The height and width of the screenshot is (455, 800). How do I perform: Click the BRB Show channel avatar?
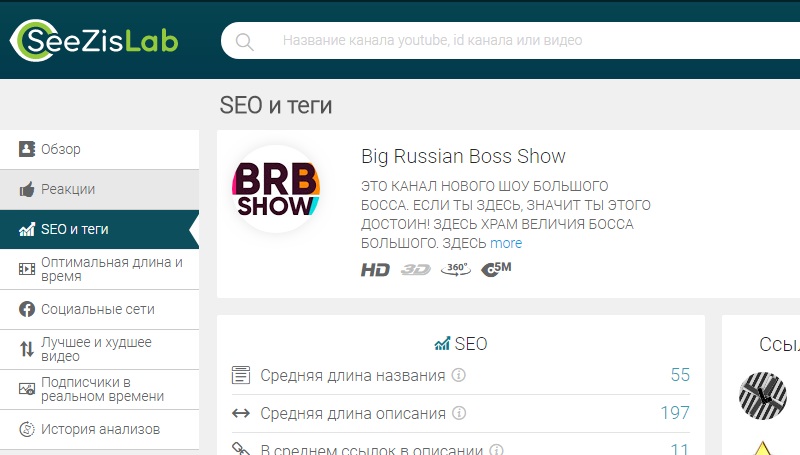tap(276, 189)
